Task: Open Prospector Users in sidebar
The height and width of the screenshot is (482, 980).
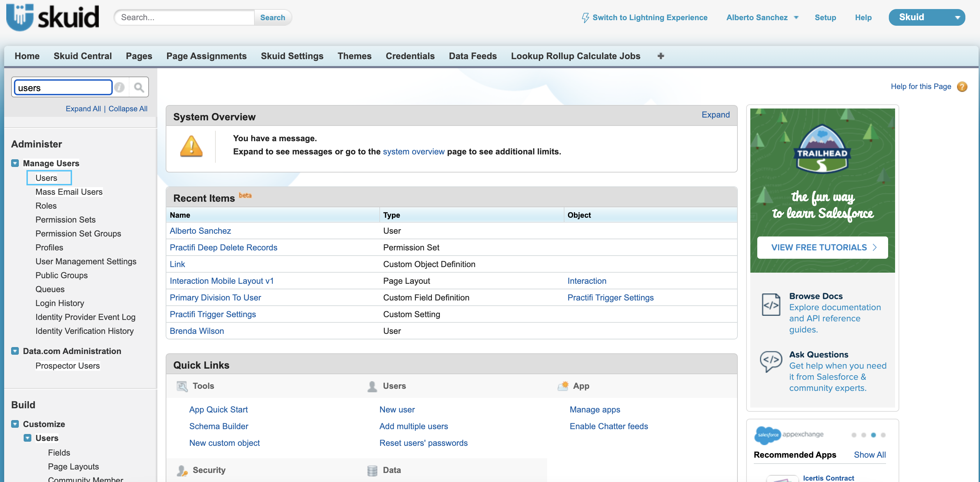Action: 67,366
